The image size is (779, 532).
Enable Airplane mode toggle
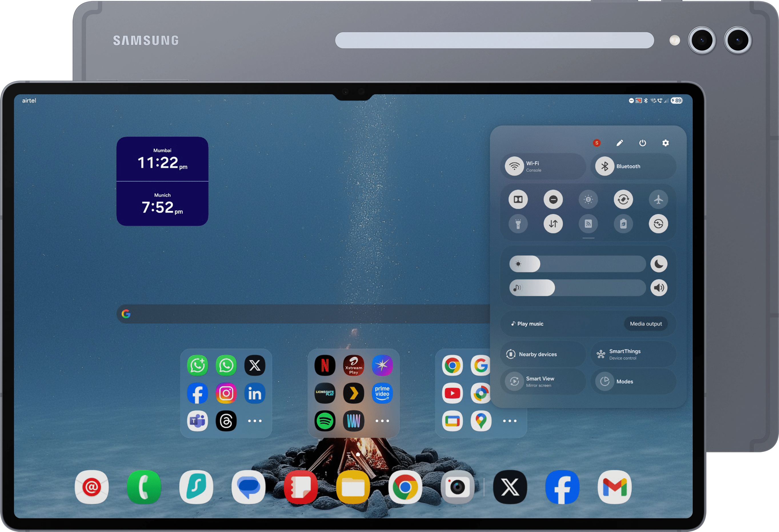pos(658,199)
